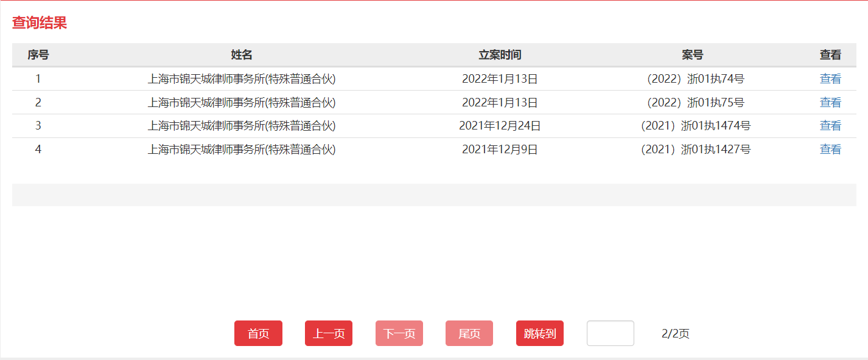The width and height of the screenshot is (868, 360).
Task: Click the 序号 column header
Action: coord(38,55)
